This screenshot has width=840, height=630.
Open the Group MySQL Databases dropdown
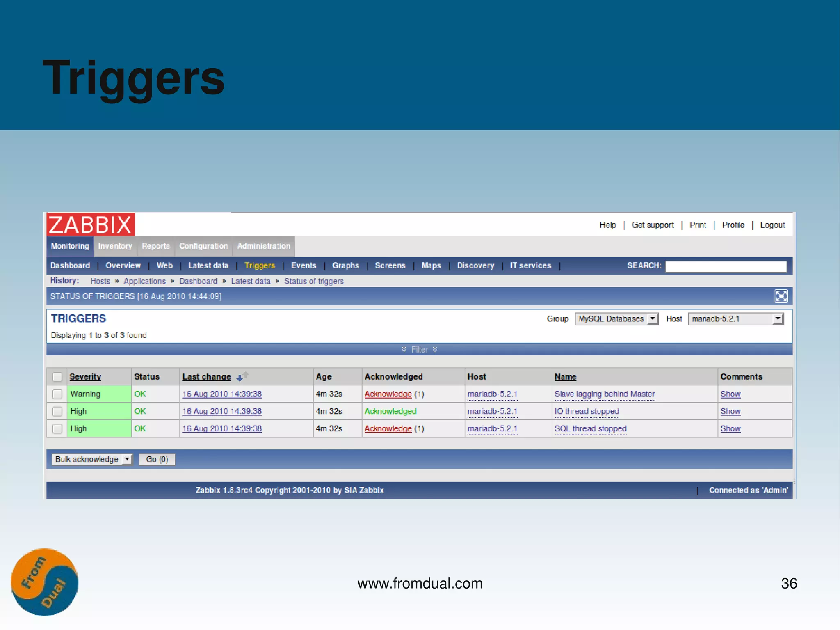616,319
